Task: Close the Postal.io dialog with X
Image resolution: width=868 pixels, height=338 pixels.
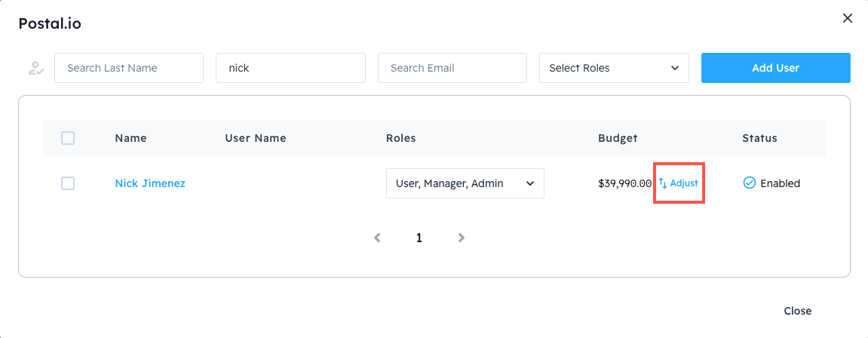Action: click(848, 18)
